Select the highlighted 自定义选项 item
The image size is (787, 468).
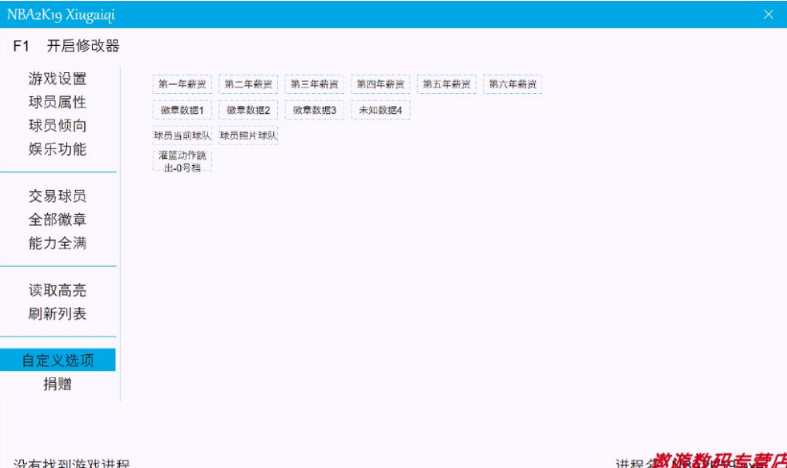click(x=58, y=360)
